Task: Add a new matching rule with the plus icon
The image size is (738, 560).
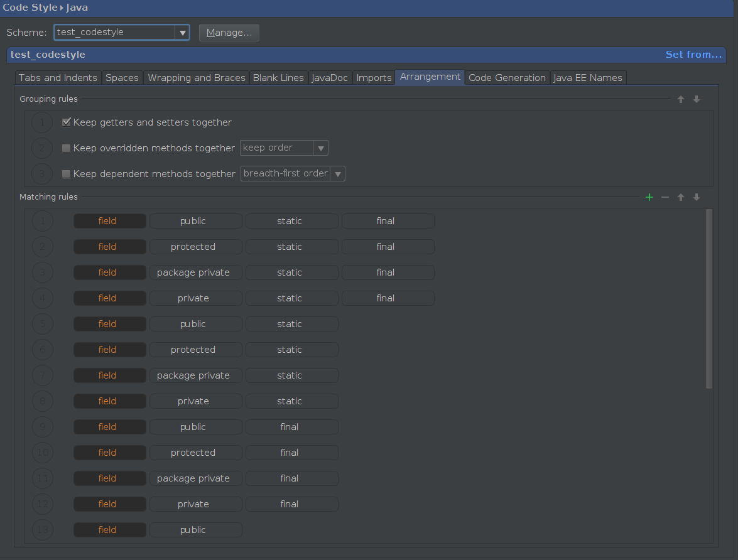Action: click(649, 197)
